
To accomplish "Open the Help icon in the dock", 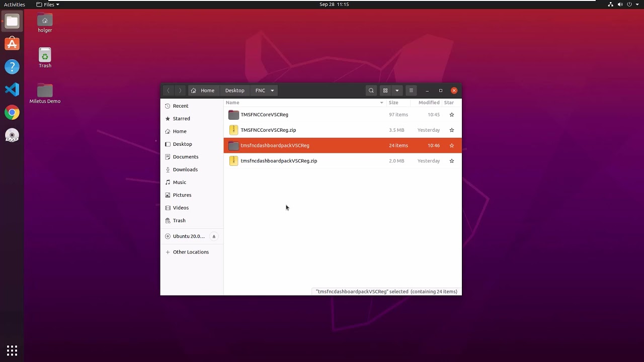I will (12, 67).
